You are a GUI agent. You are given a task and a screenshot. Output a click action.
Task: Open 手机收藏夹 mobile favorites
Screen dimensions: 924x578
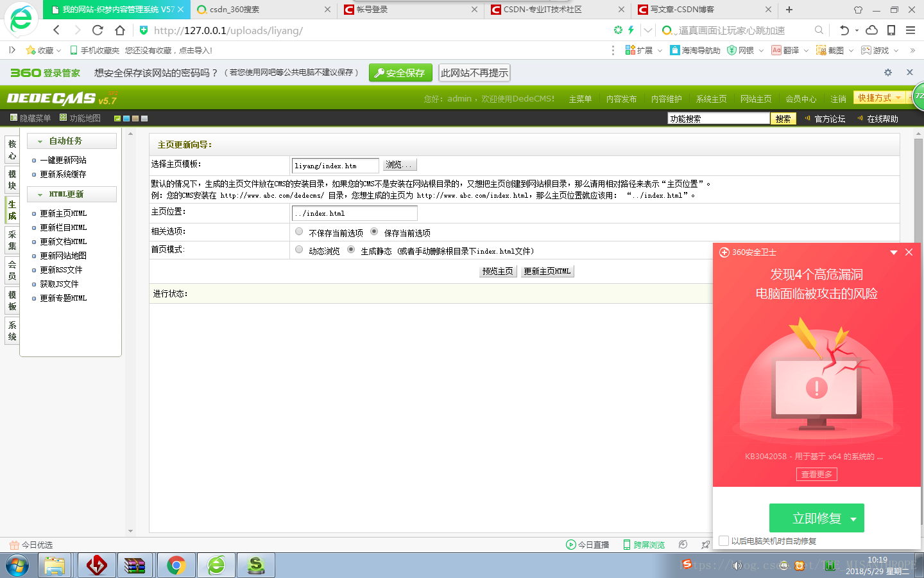pyautogui.click(x=94, y=50)
